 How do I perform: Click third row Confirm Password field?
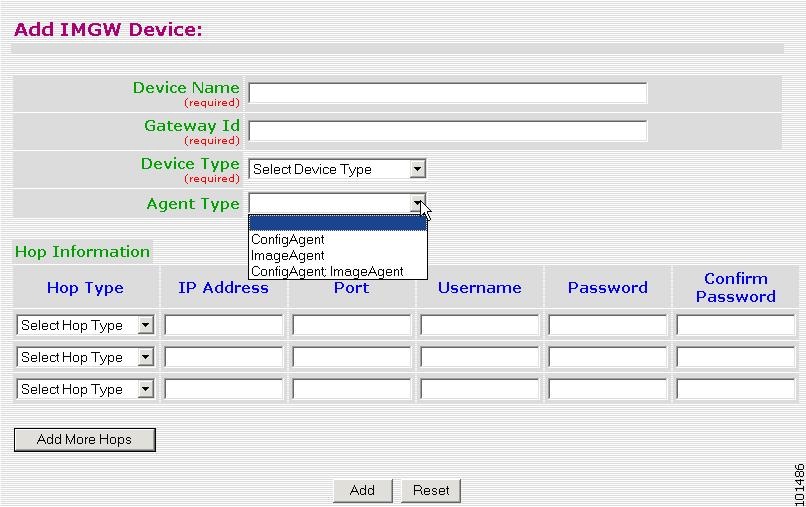tap(736, 389)
